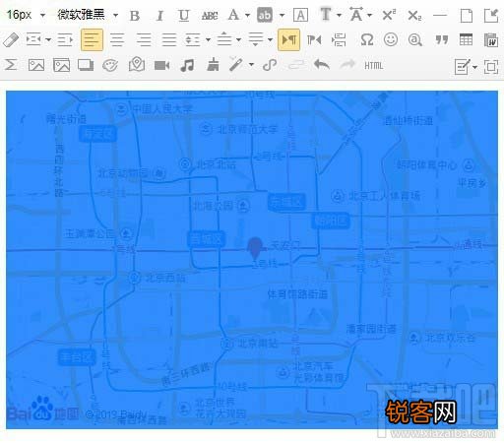Insert a table
The height and width of the screenshot is (443, 504).
pyautogui.click(x=466, y=39)
